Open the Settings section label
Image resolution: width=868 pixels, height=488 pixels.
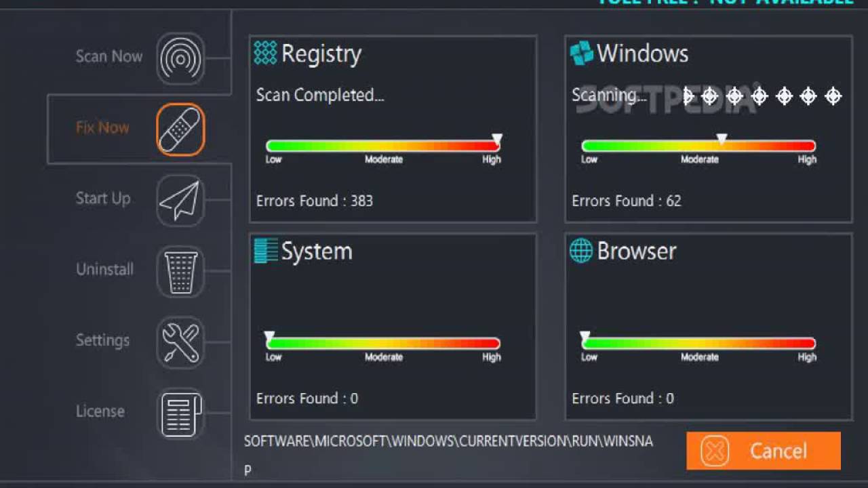point(102,340)
